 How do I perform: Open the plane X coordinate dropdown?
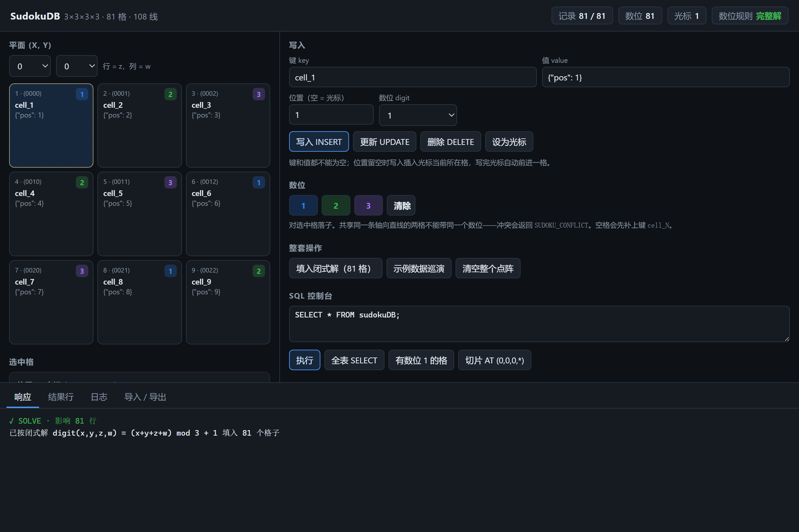coord(30,66)
